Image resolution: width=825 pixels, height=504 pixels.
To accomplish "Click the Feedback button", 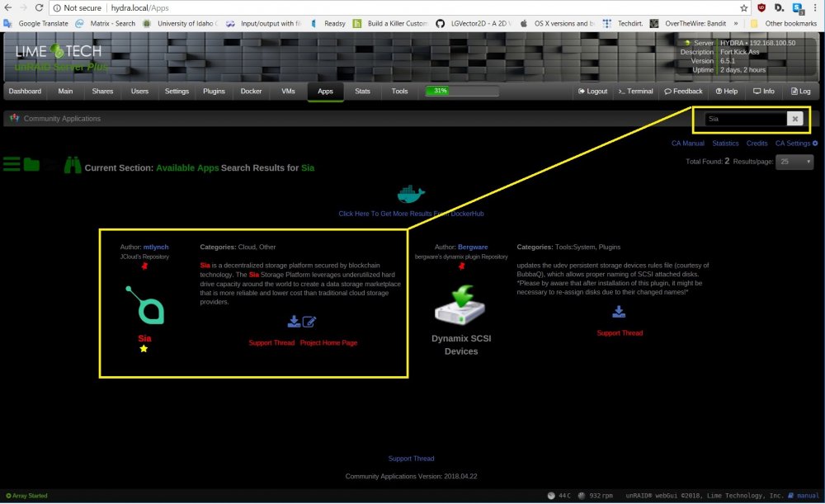I will (683, 91).
